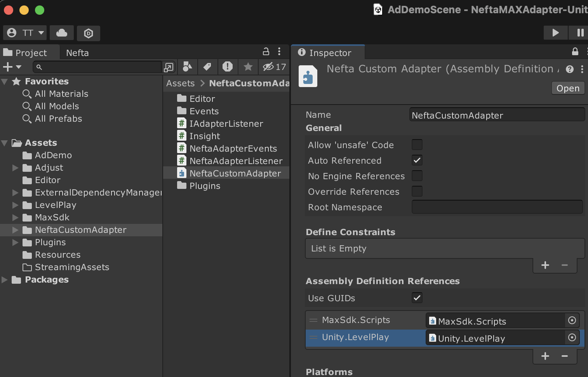Open search in Unity Search window
Image resolution: width=588 pixels, height=377 pixels.
coord(169,67)
